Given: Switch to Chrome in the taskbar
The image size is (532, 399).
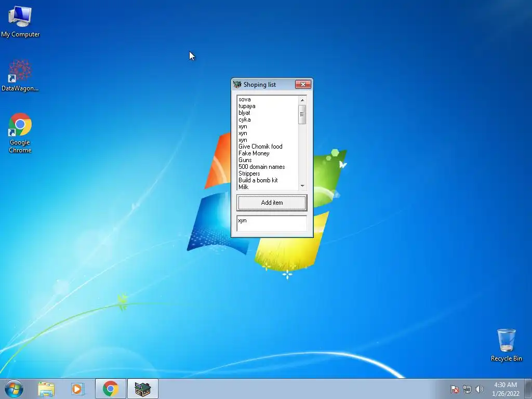Looking at the screenshot, I should tap(111, 389).
